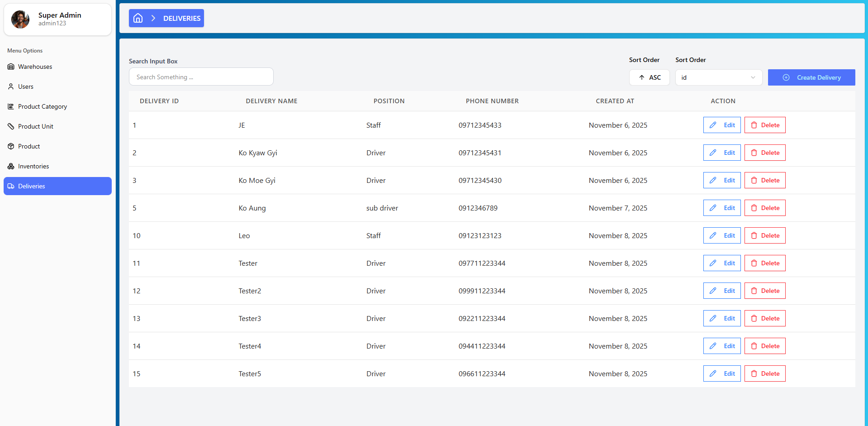This screenshot has height=426, width=868.
Task: Edit the Ko Aung delivery
Action: (x=722, y=208)
